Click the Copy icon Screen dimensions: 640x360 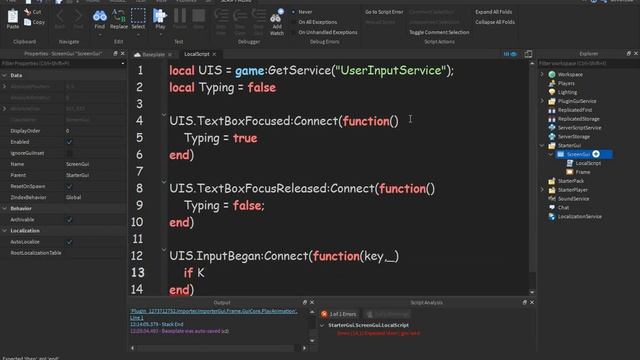pyautogui.click(x=27, y=22)
